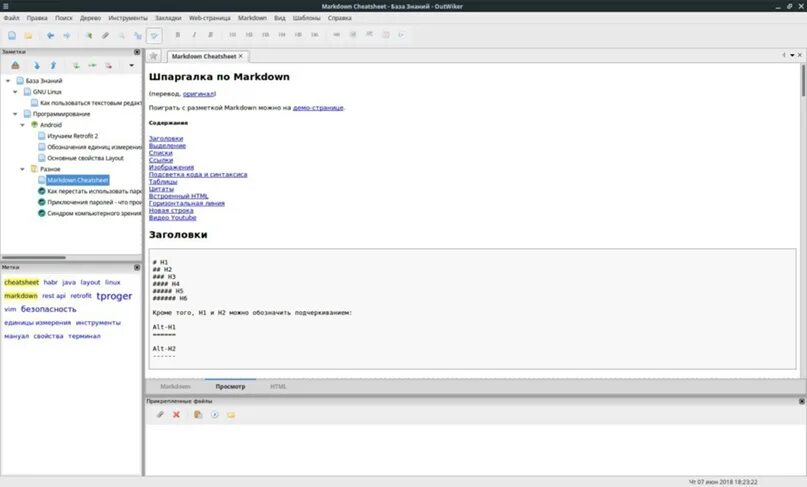
Task: Switch to the Просмотр tab
Action: (x=230, y=387)
